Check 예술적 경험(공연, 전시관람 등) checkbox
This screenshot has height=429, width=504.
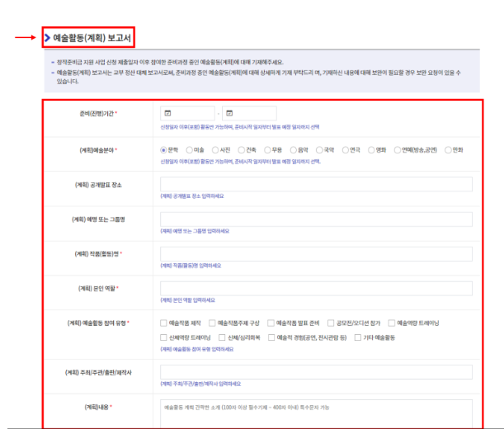pyautogui.click(x=271, y=337)
